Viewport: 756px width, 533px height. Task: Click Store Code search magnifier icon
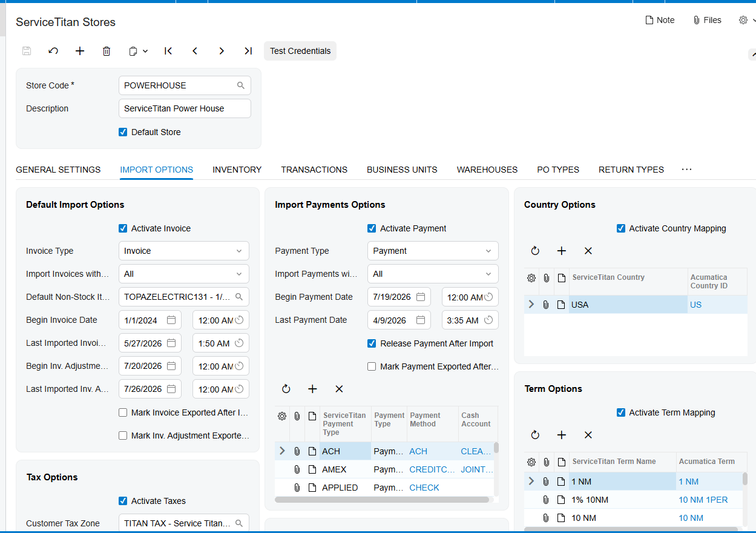pos(241,85)
